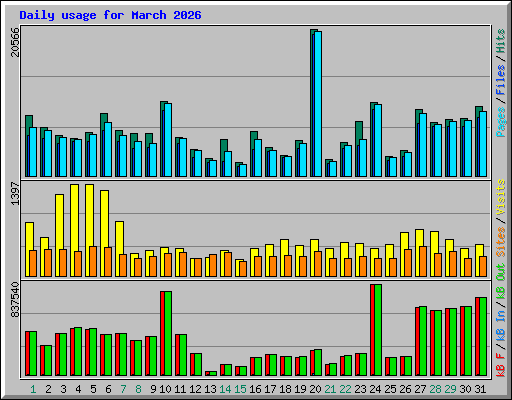512x400 pixels.
Task: Click the yellow visits bar for day 4
Action: click(x=73, y=230)
